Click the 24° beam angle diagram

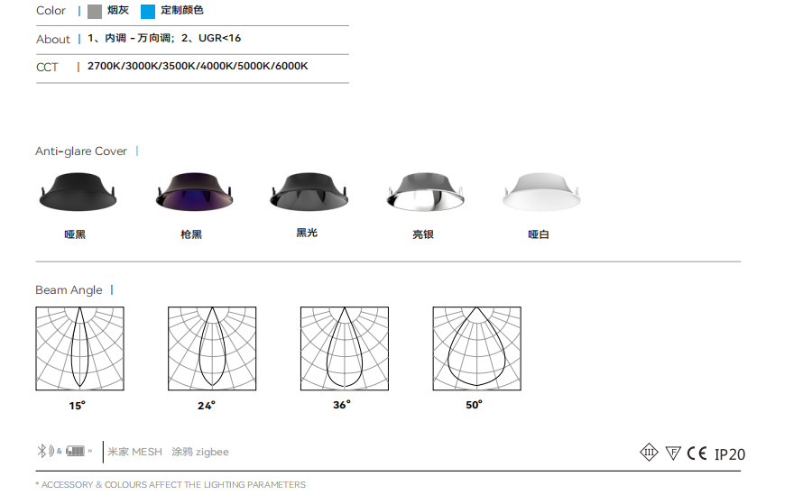(x=212, y=348)
